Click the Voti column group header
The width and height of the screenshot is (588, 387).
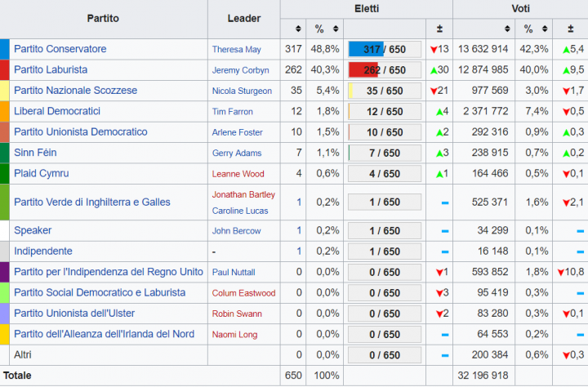[520, 9]
